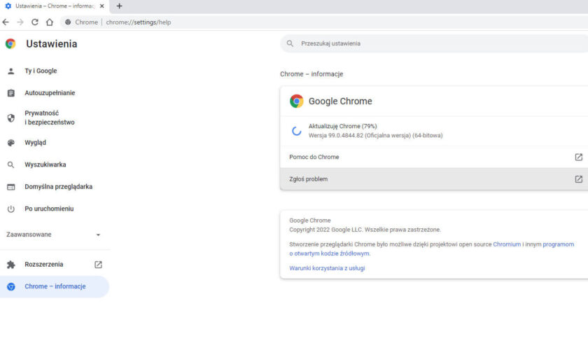
Task: Click the Copyright 2022 Google LLC text
Action: point(365,230)
